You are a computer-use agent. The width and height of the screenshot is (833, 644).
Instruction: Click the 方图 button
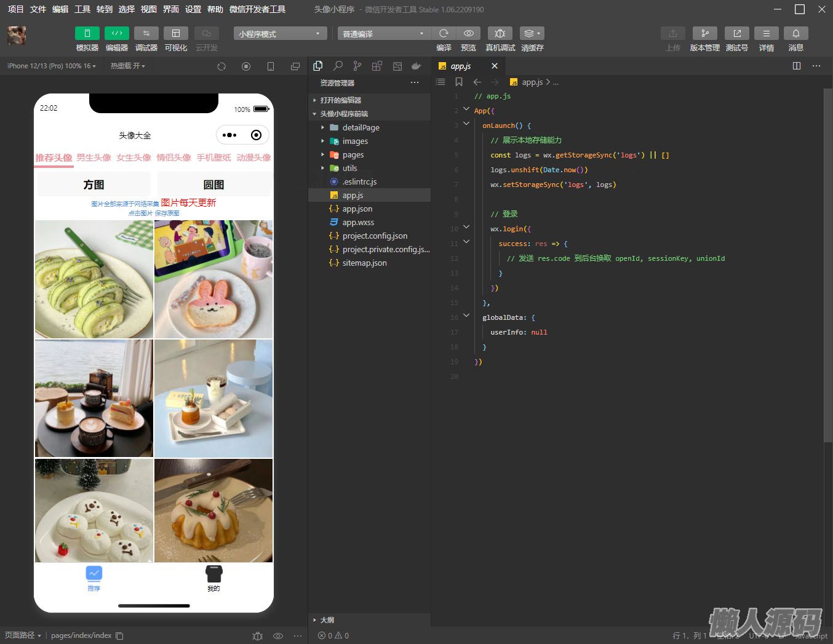(94, 185)
